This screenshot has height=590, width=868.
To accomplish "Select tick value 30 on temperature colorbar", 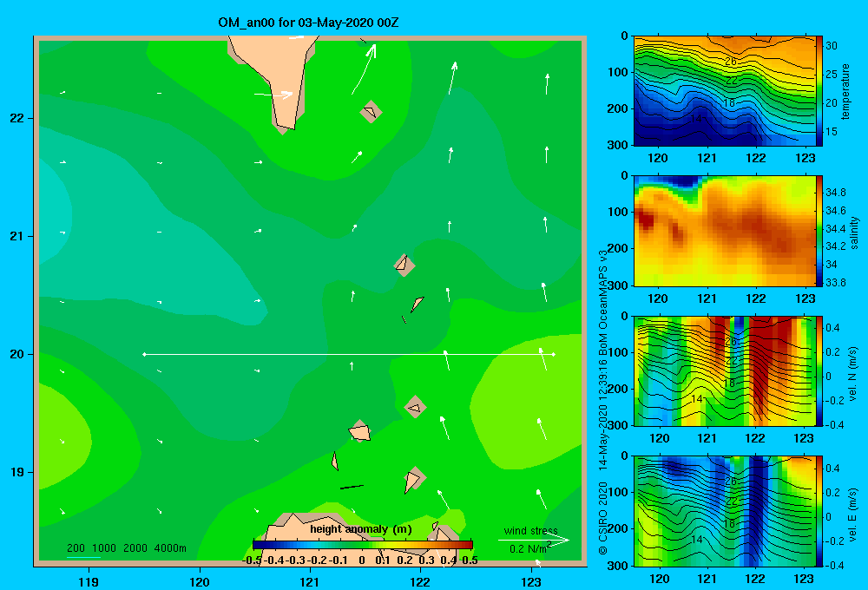I will 832,46.
